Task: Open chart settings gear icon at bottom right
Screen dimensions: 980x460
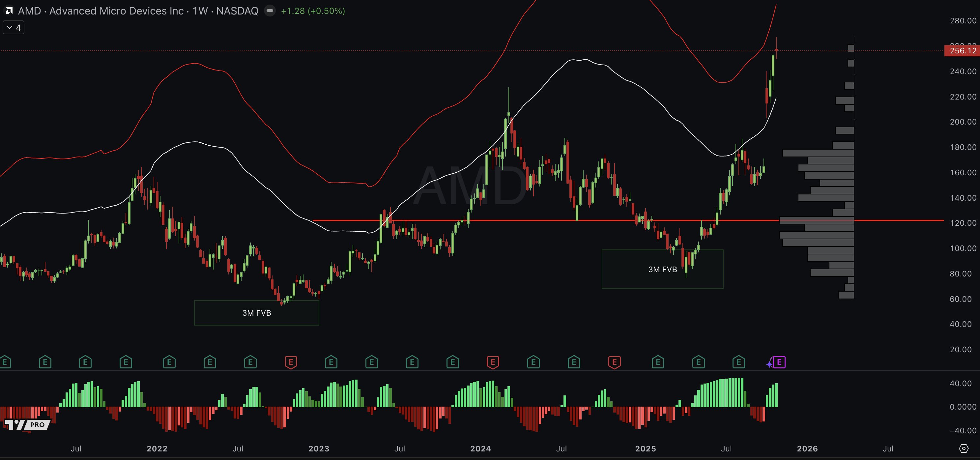Action: point(963,448)
